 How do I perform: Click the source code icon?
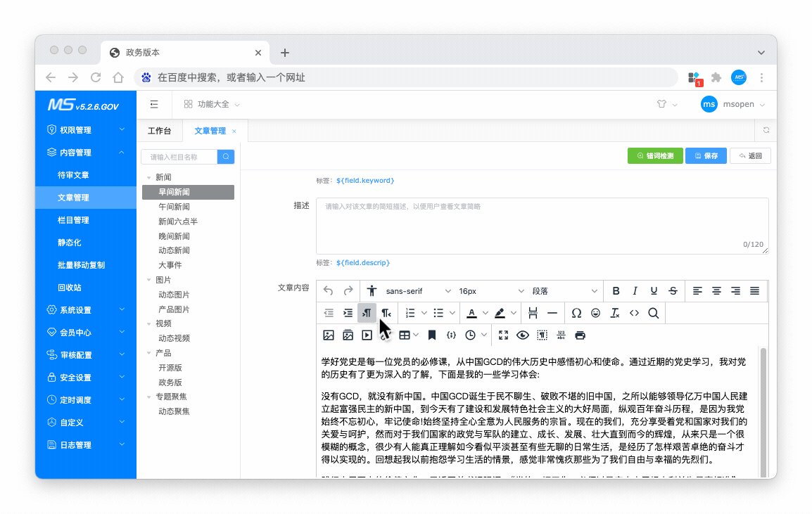point(634,313)
